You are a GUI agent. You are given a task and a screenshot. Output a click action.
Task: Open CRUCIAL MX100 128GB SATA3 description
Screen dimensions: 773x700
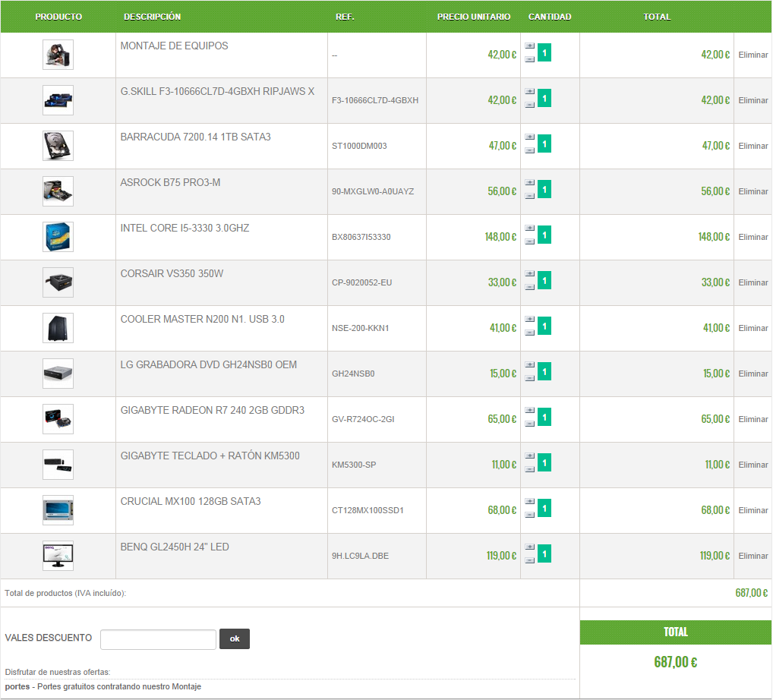(191, 501)
